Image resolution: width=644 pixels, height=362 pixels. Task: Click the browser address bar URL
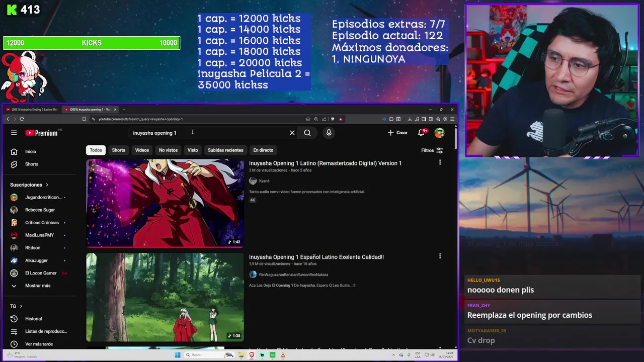click(140, 119)
